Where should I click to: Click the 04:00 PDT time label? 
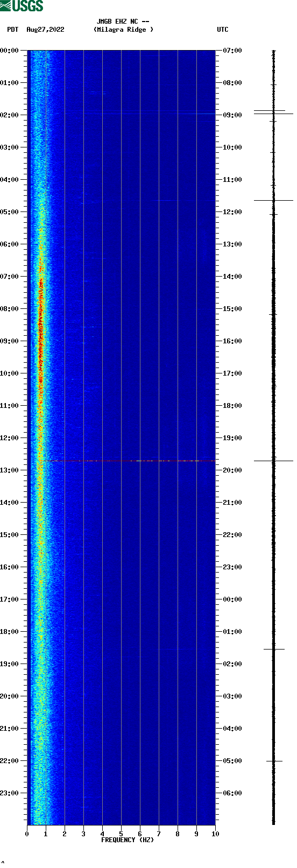(10, 180)
